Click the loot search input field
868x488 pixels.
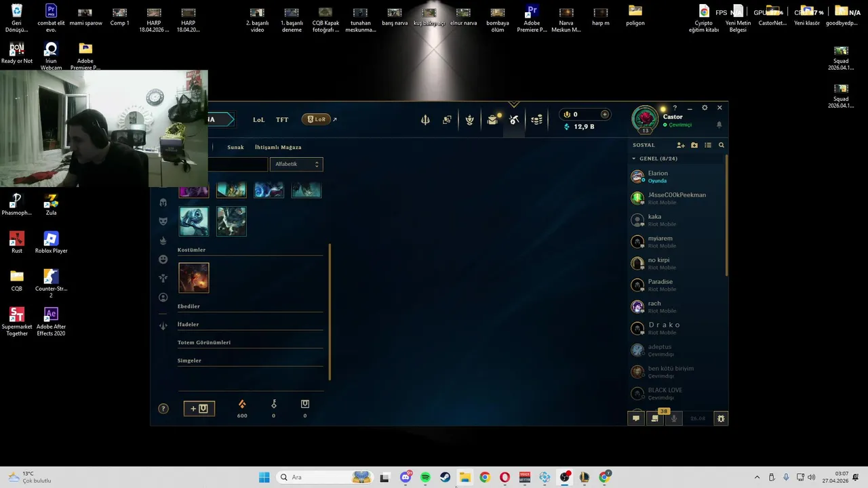237,164
